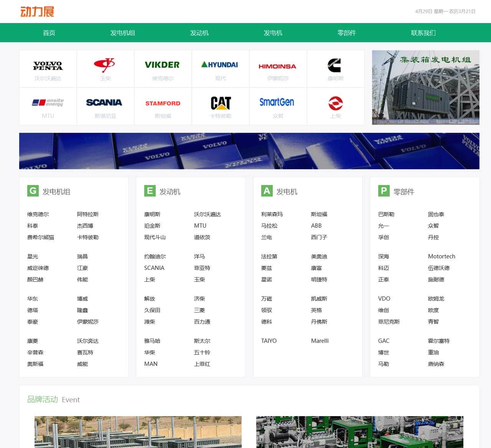This screenshot has height=448, width=491.
Task: Select 利莱森玛 alternator brand link
Action: [x=272, y=214]
